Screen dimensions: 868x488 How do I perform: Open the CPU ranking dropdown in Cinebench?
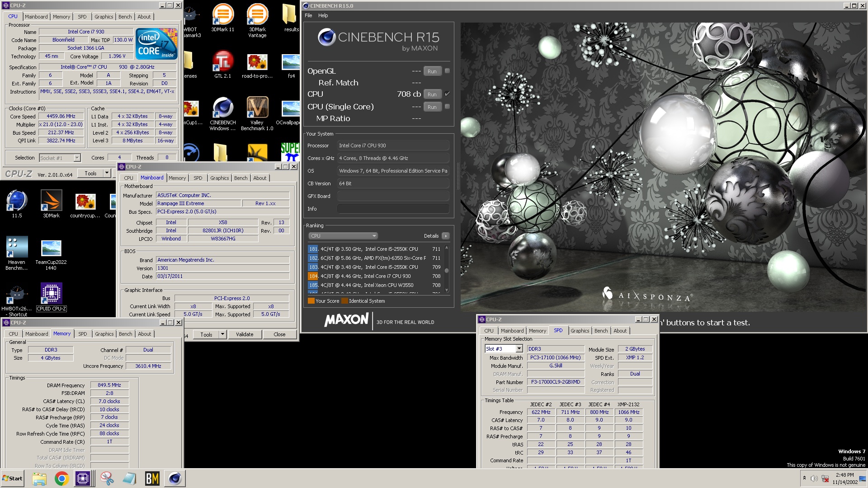(x=343, y=236)
